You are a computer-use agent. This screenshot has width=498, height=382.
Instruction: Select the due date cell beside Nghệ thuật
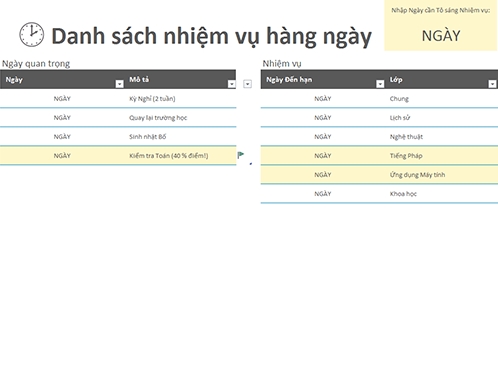point(323,137)
